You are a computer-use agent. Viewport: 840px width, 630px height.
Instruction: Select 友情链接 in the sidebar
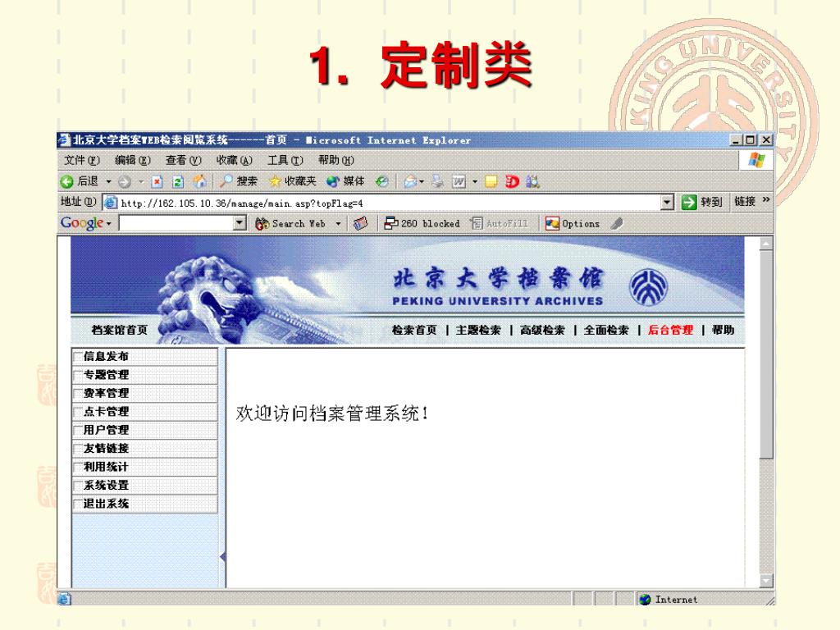point(144,449)
